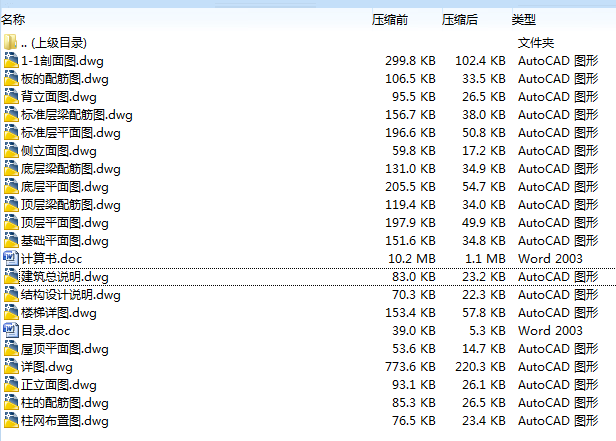The height and width of the screenshot is (441, 616).
Task: Select the 柱的配筋图.dwg file icon
Action: click(11, 403)
